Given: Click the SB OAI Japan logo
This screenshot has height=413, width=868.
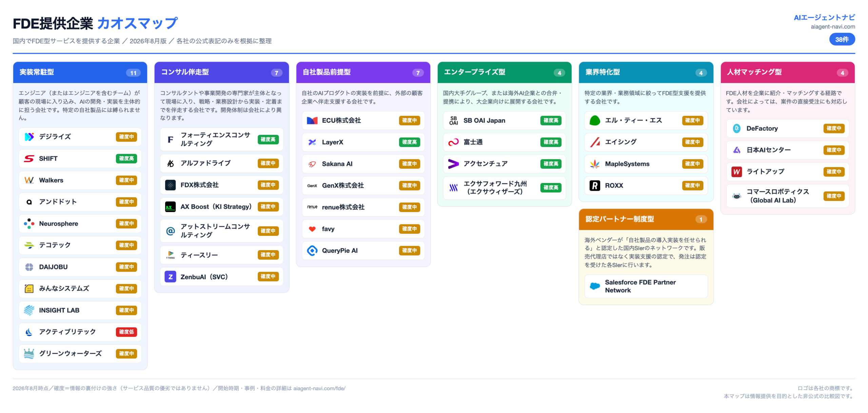Looking at the screenshot, I should (453, 121).
